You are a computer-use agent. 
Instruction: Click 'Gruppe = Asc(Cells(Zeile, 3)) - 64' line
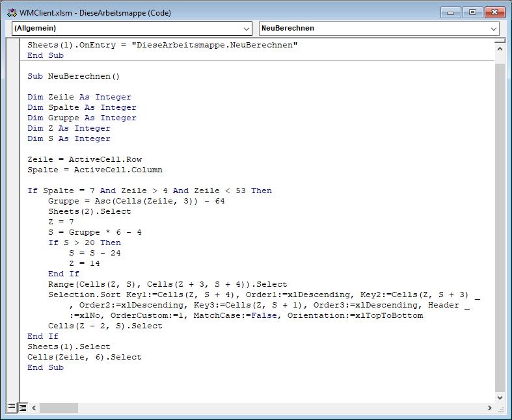point(137,202)
